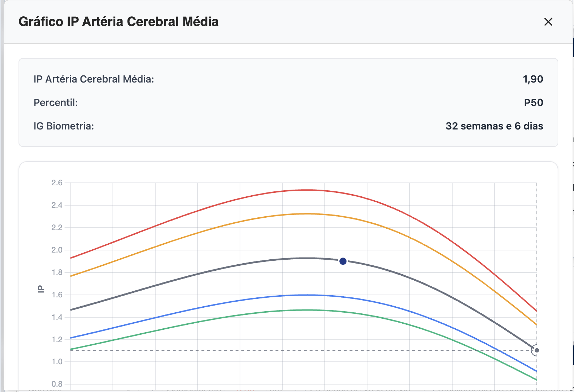Image resolution: width=574 pixels, height=392 pixels.
Task: Click the gray P50 median curve start
Action: [71, 310]
